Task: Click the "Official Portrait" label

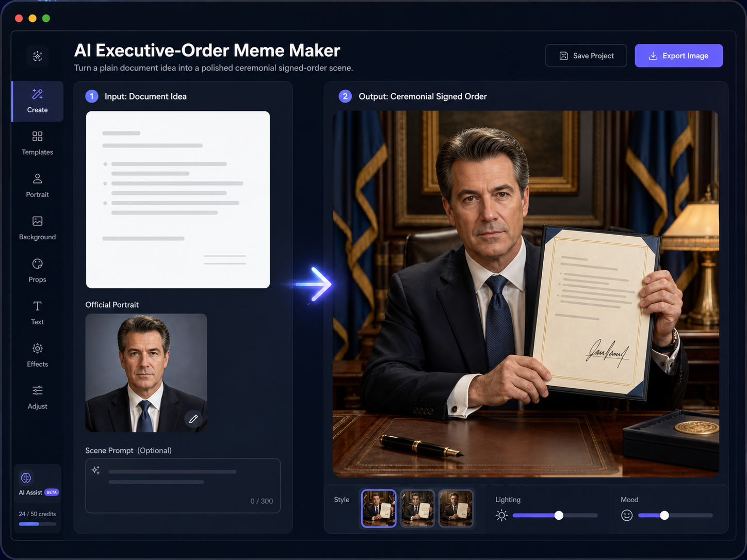Action: pyautogui.click(x=112, y=305)
